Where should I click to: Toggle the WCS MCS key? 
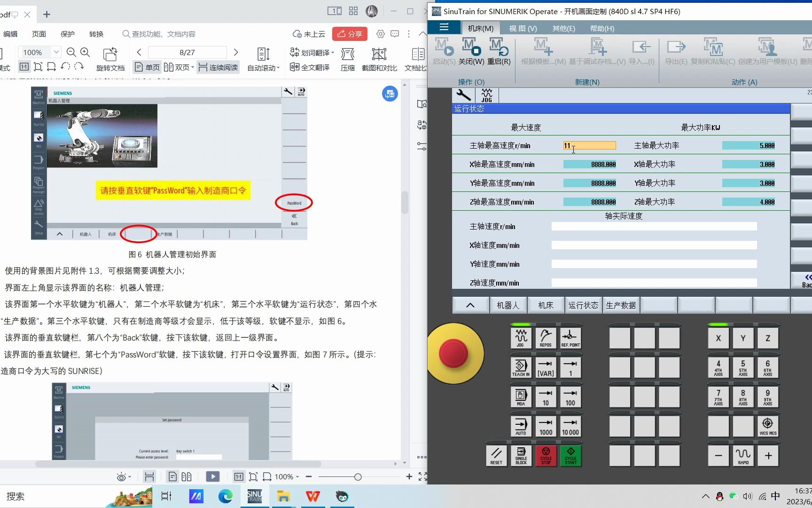click(768, 426)
